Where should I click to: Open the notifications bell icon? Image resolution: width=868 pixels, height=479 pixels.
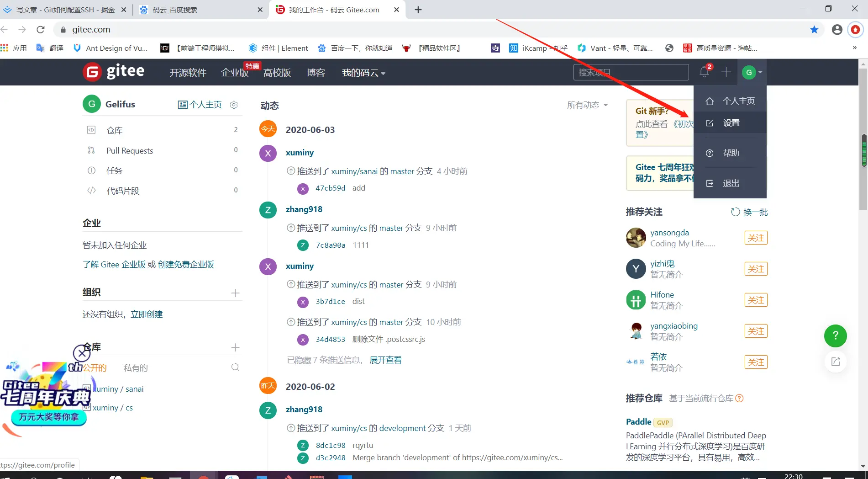click(x=704, y=72)
